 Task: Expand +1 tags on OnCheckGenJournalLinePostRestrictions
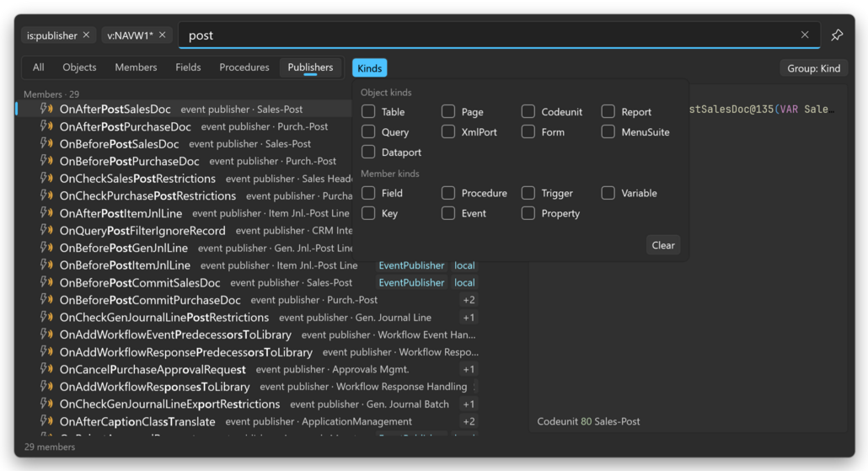click(469, 318)
